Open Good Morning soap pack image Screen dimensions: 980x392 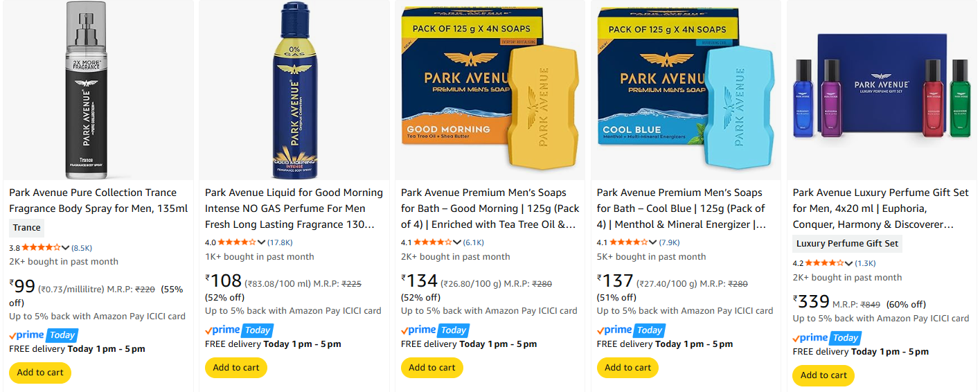click(490, 90)
